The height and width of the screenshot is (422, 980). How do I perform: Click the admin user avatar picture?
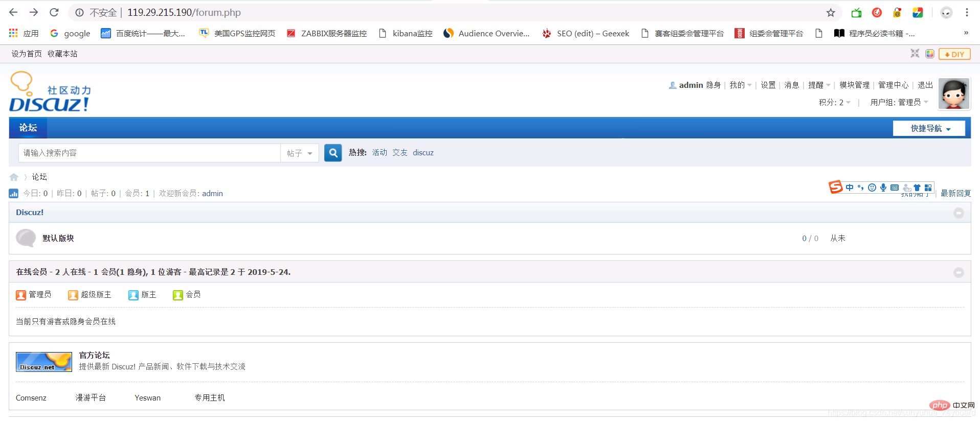click(954, 94)
